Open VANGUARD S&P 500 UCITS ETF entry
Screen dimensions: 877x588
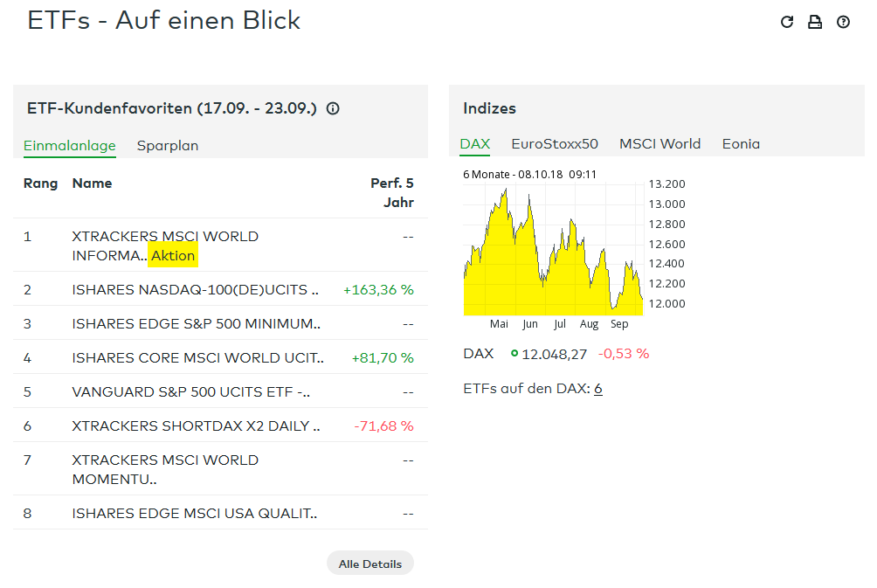[190, 392]
